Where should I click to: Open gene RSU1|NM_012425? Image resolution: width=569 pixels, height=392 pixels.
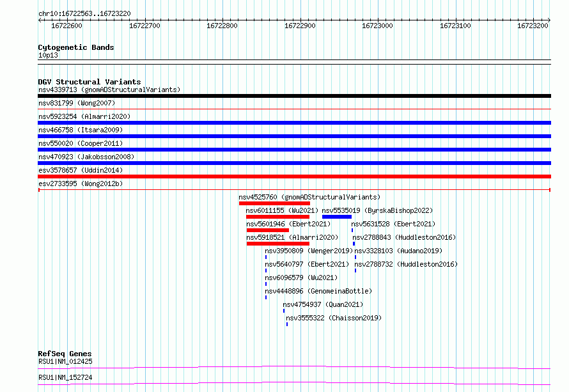click(x=65, y=361)
